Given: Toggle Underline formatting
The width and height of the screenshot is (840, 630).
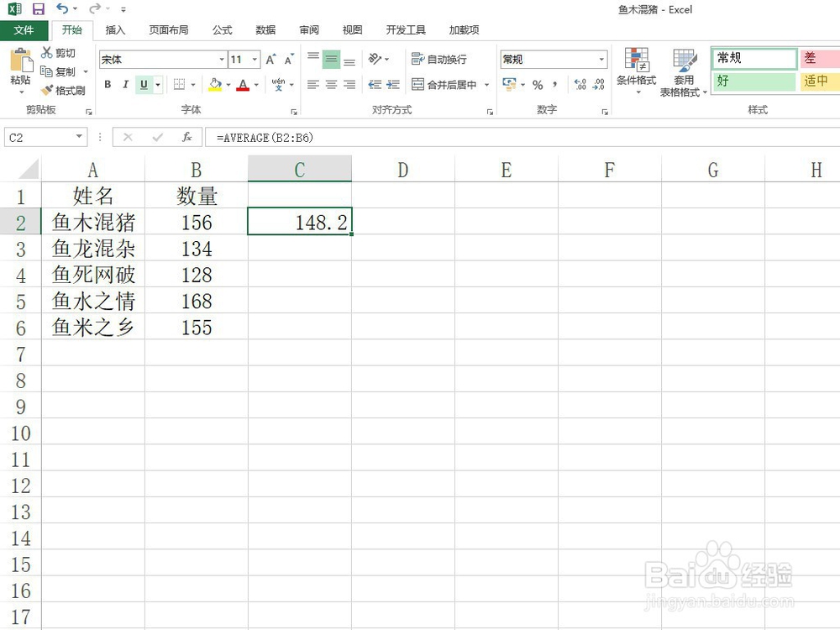Looking at the screenshot, I should pyautogui.click(x=144, y=84).
